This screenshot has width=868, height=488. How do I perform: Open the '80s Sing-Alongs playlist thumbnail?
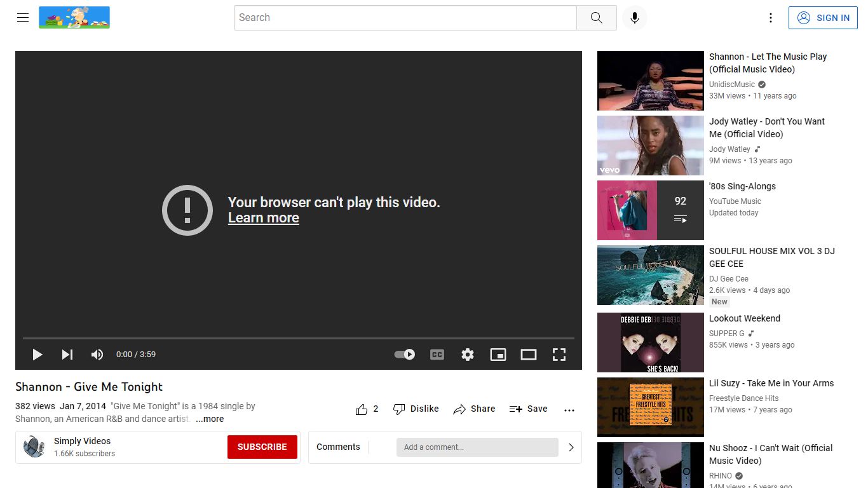(x=651, y=210)
